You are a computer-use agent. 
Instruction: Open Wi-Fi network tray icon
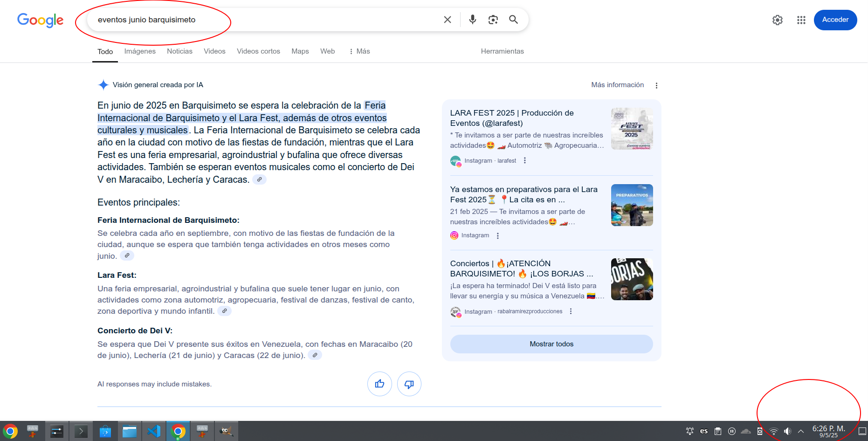pos(773,431)
